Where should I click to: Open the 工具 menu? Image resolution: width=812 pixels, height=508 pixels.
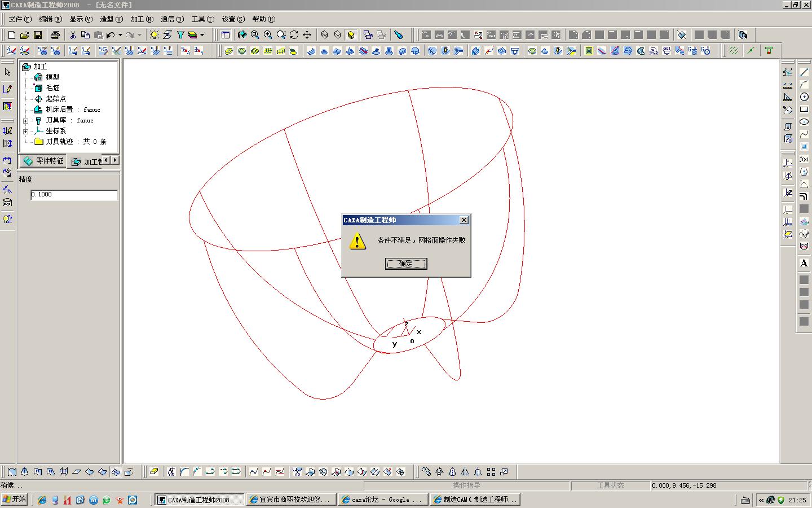tap(202, 19)
